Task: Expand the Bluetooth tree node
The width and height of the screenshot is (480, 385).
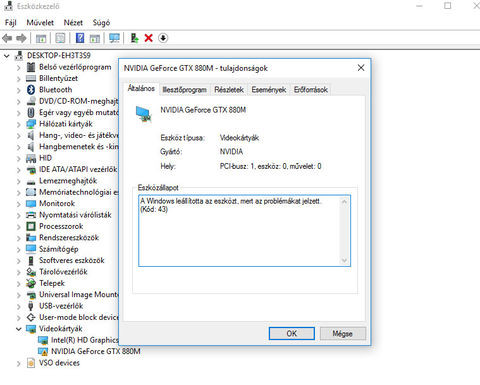Action: (x=19, y=90)
